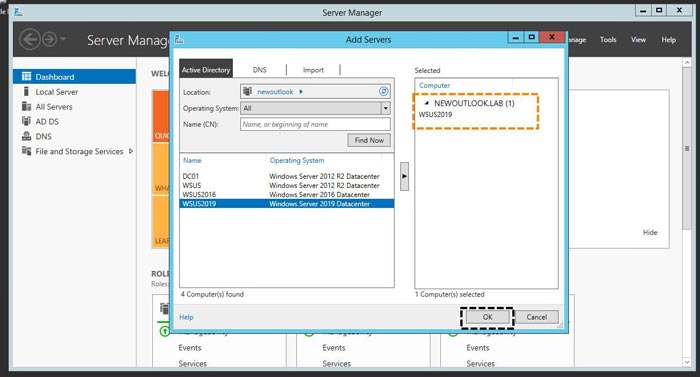
Task: Click the File and Storage Services icon
Action: pos(26,151)
